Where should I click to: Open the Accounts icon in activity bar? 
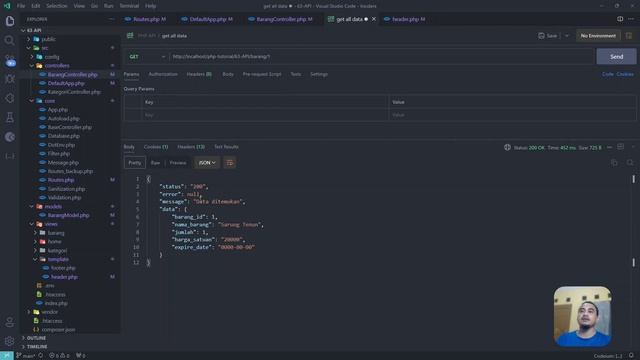click(x=10, y=322)
